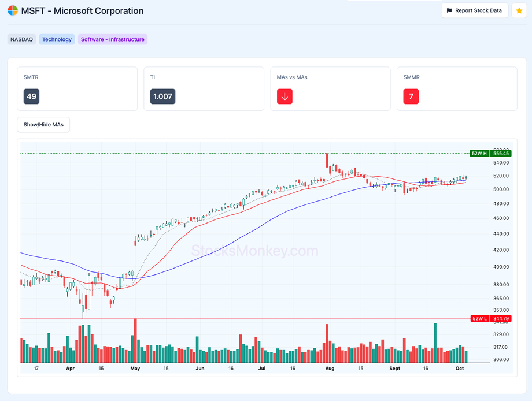Click the red 52W L price label
Screen dimensions: 532x402
click(491, 319)
